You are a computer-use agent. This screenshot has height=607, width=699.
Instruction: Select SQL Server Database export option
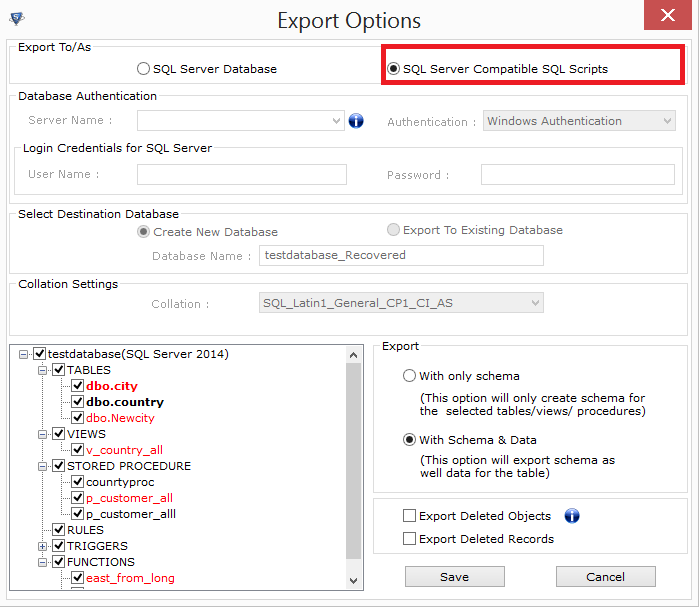click(144, 69)
